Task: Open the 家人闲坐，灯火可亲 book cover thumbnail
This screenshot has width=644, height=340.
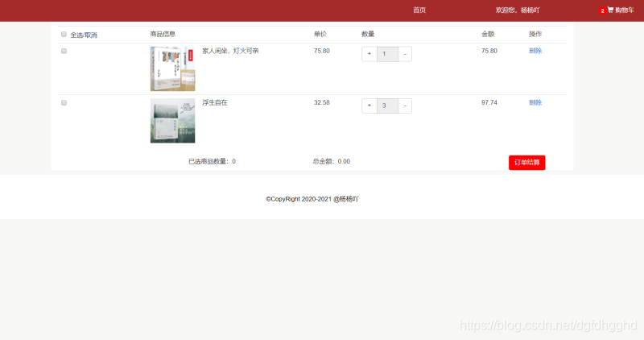Action: tap(172, 68)
